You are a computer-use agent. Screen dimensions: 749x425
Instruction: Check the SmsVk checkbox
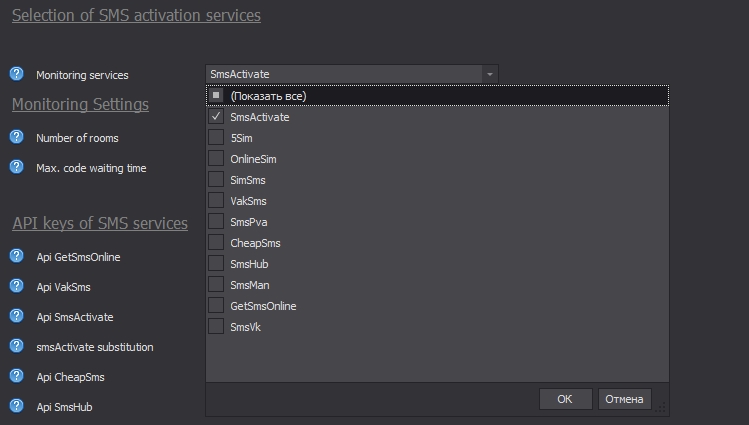(x=216, y=327)
